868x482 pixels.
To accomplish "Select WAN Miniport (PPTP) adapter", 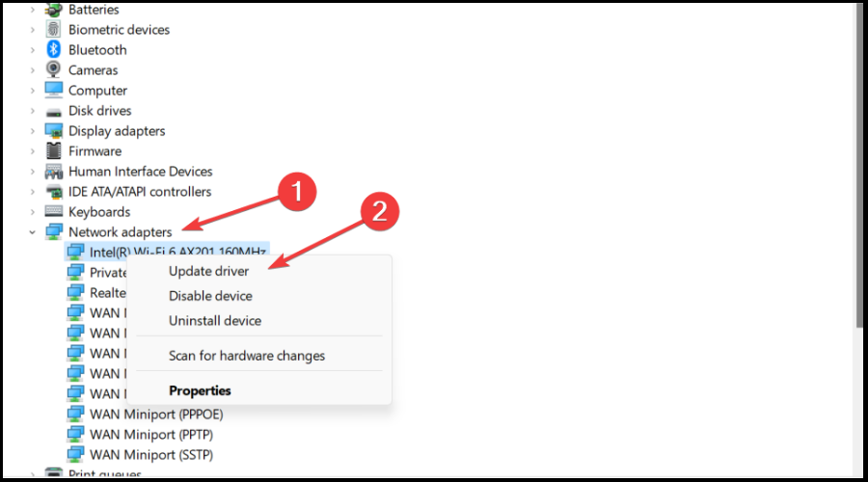I will coord(150,434).
